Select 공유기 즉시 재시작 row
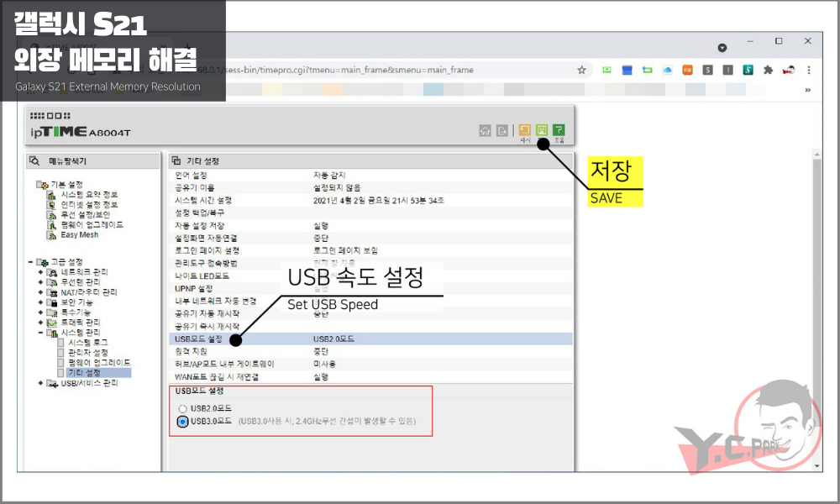This screenshot has height=504, width=840. point(372,326)
